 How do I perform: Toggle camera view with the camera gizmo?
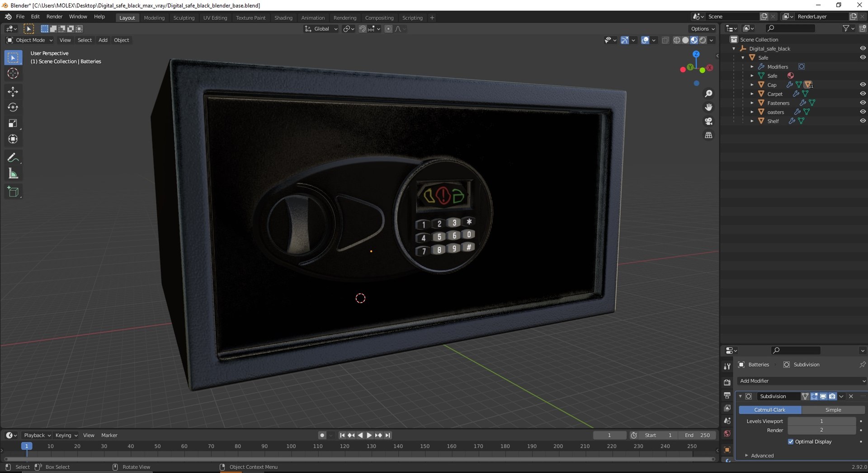pyautogui.click(x=708, y=122)
